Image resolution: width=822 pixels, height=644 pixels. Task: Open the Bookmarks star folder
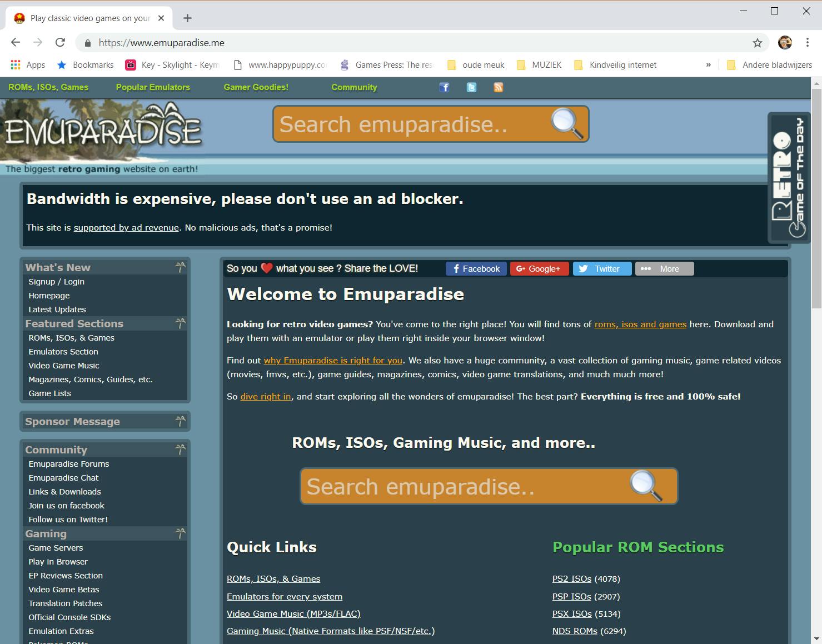point(85,65)
